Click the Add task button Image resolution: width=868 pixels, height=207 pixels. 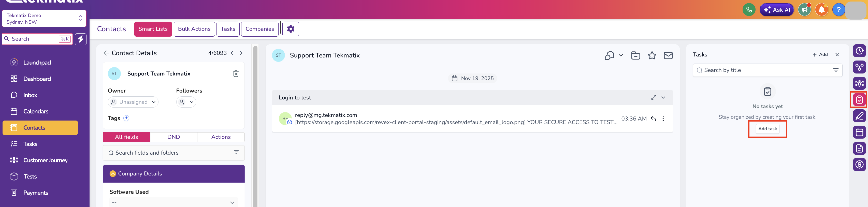(767, 129)
